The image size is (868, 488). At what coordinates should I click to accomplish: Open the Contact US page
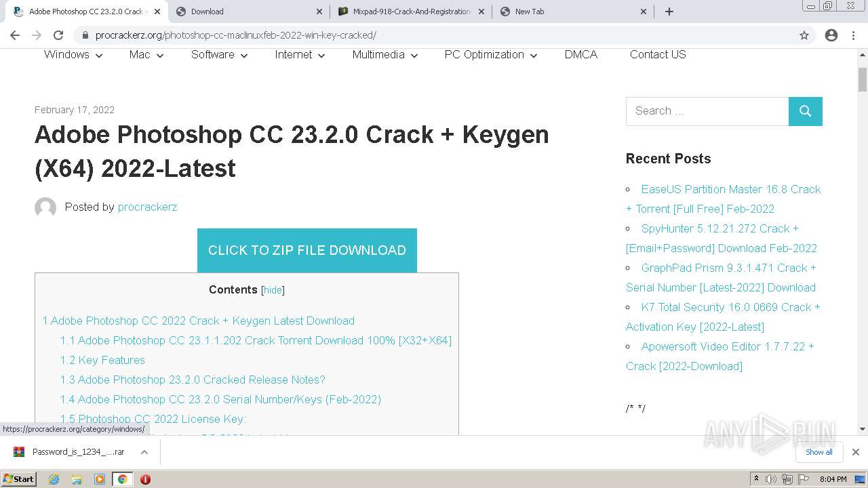click(x=658, y=55)
